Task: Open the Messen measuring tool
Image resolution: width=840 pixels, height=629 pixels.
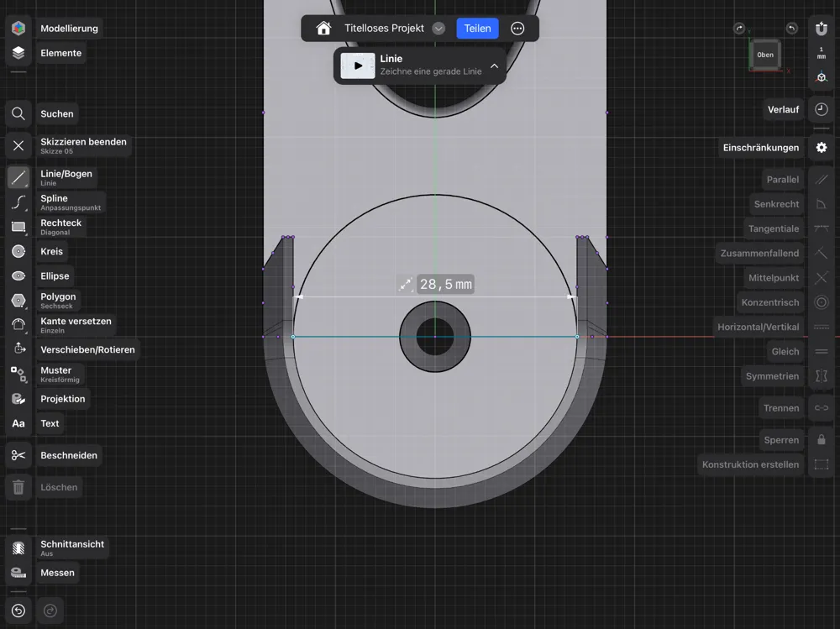Action: coord(18,573)
